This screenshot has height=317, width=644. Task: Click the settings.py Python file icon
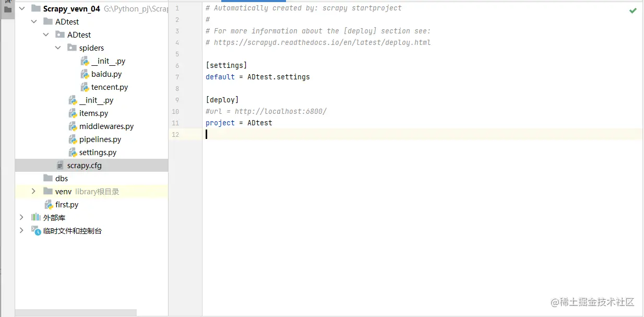coord(73,152)
